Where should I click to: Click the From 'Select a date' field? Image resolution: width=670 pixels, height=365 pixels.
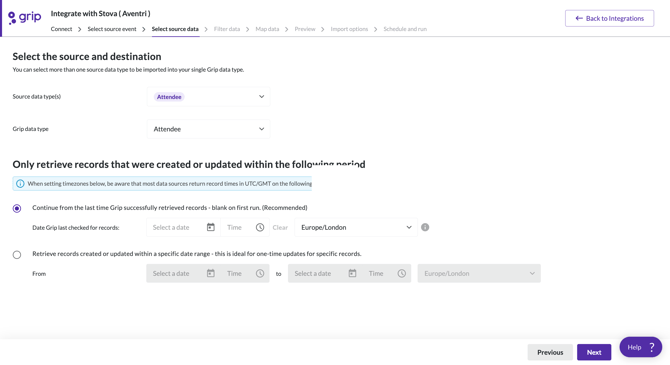[x=183, y=274]
